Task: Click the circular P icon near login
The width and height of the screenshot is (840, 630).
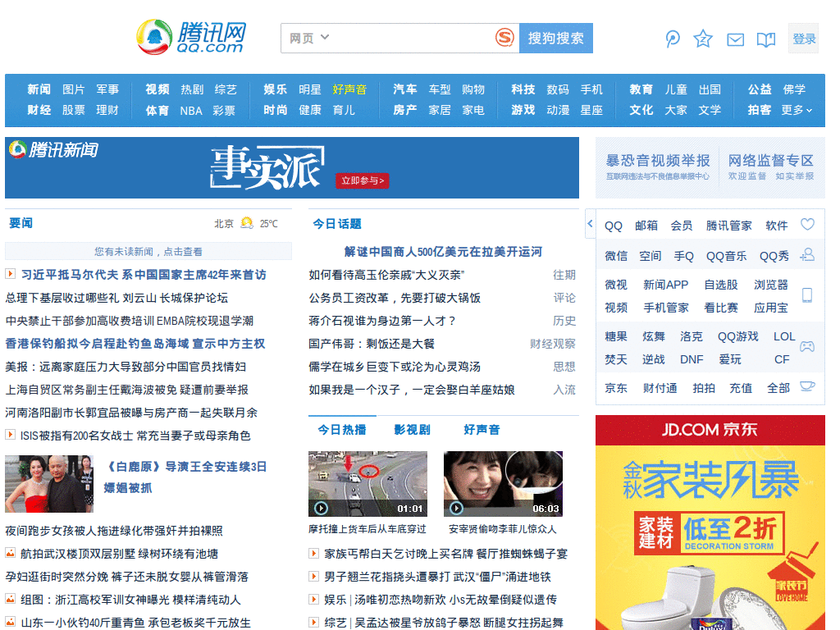Action: pyautogui.click(x=673, y=39)
